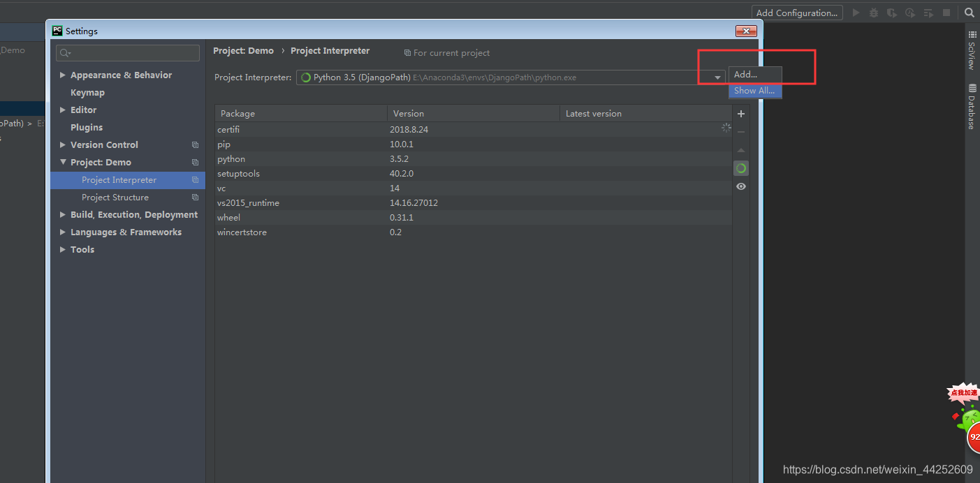Click the Package column header
The width and height of the screenshot is (980, 483).
[301, 114]
